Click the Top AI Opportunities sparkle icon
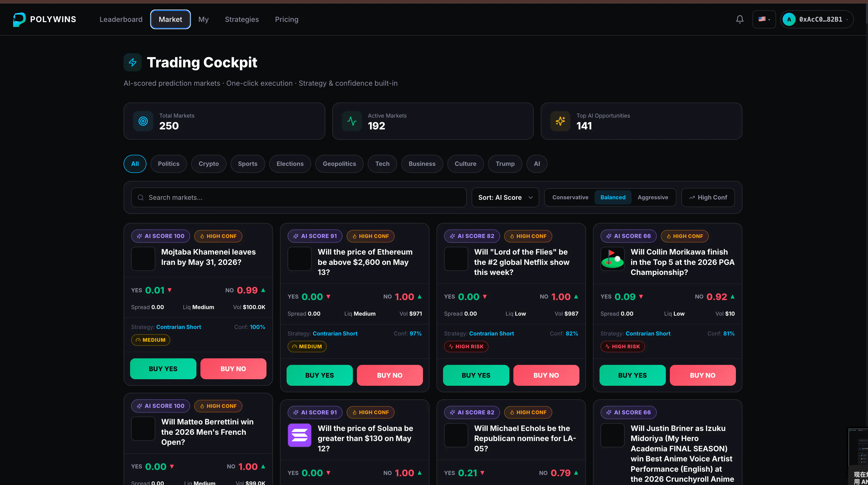This screenshot has width=868, height=485. (x=560, y=121)
